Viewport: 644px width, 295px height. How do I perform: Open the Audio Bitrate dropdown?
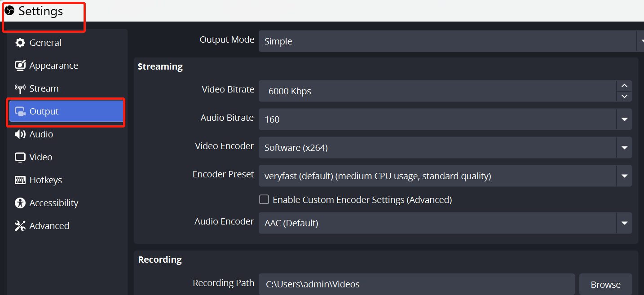pyautogui.click(x=624, y=119)
